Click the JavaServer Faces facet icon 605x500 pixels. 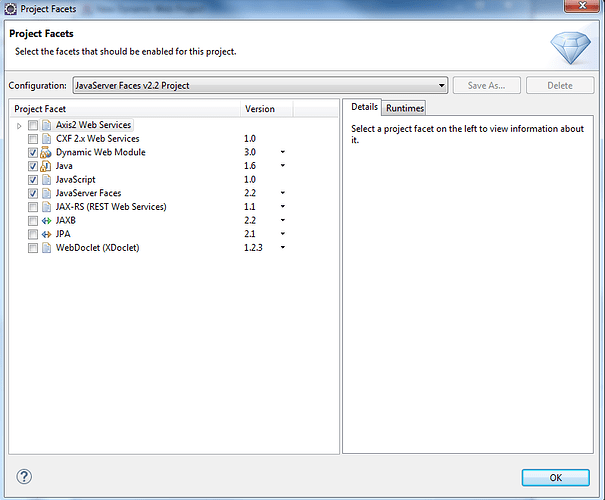pyautogui.click(x=46, y=193)
